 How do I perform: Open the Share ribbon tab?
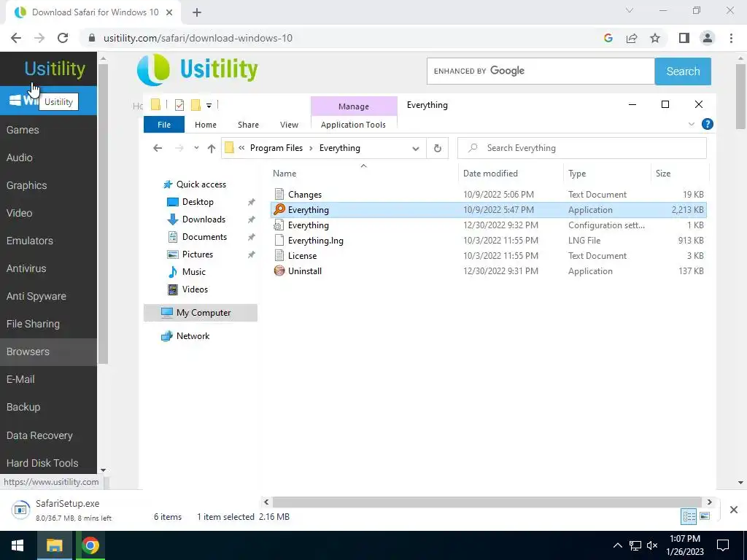248,125
